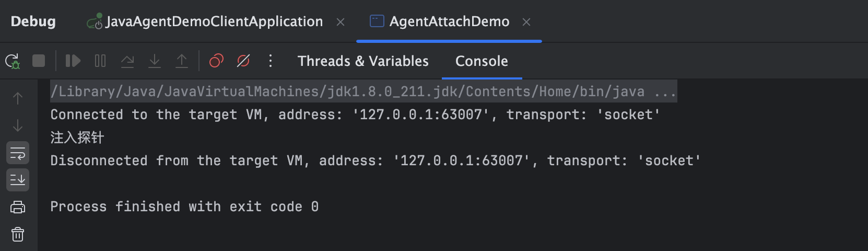The height and width of the screenshot is (251, 868).
Task: Toggle soft-wrap in console
Action: pos(18,153)
